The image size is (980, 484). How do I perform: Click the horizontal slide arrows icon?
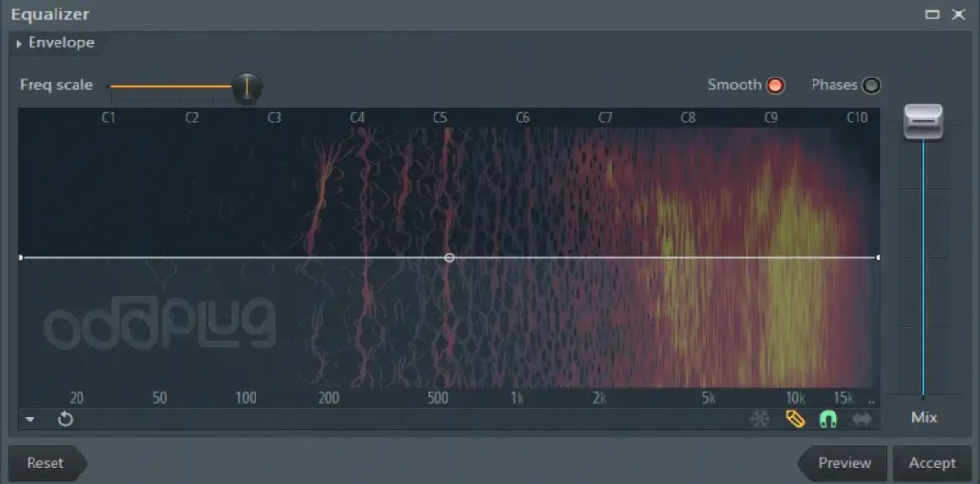click(862, 419)
